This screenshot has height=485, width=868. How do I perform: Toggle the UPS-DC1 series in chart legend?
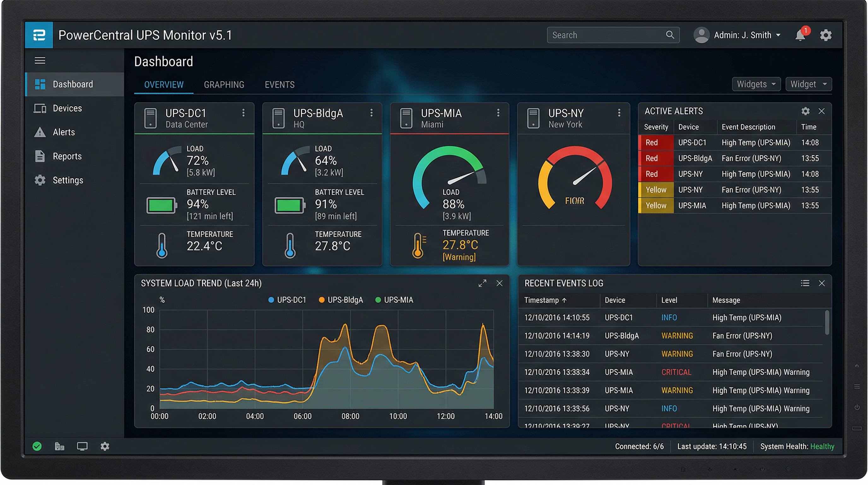[287, 300]
